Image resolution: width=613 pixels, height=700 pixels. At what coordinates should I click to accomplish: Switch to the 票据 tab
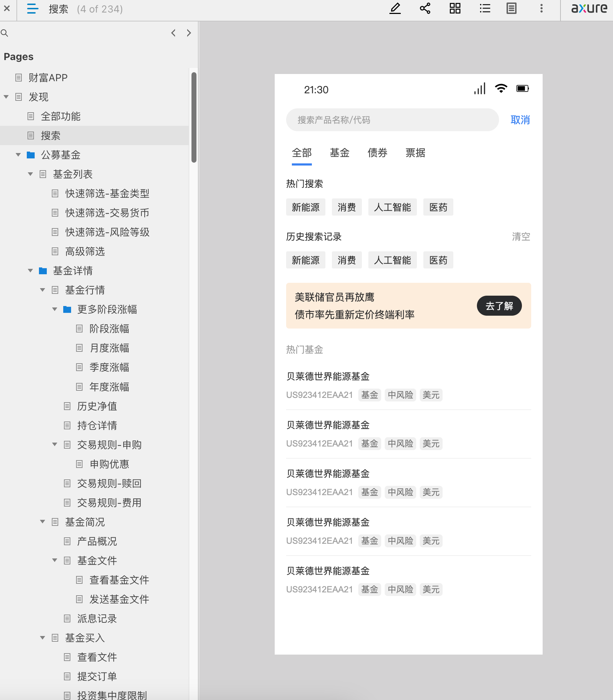[415, 153]
